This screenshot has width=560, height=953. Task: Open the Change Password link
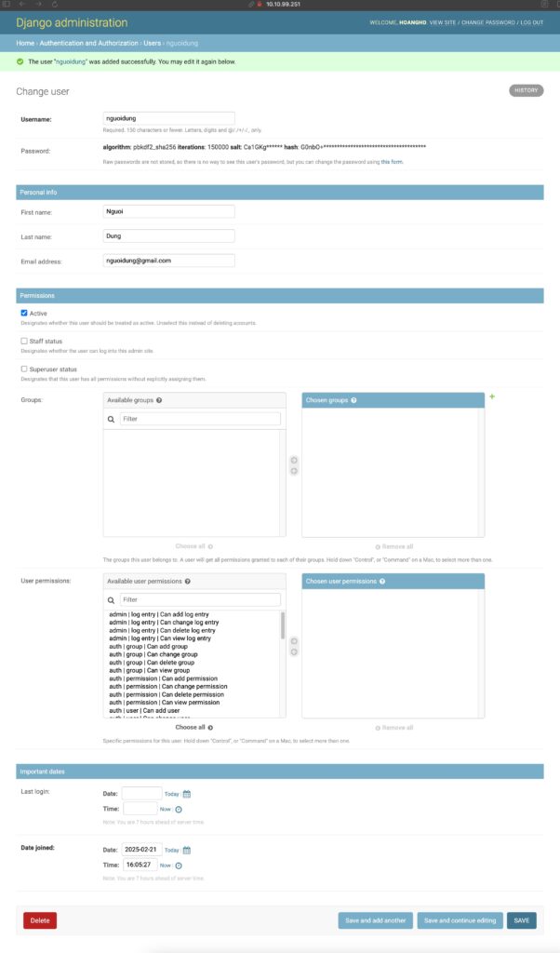(487, 22)
